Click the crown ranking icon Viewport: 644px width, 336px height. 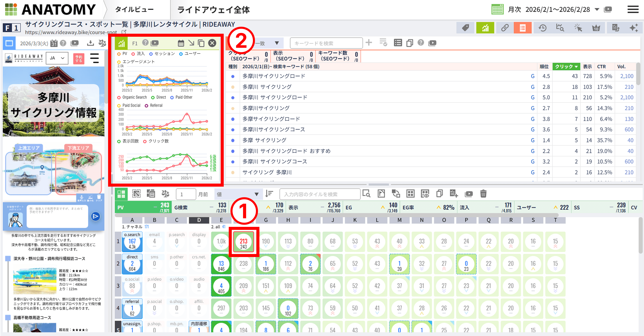[x=596, y=28]
